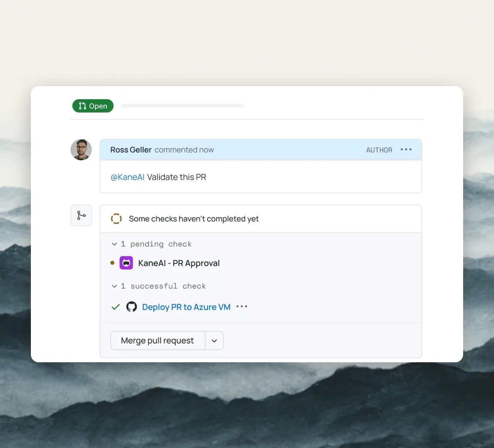
Task: Click the GitHub logo icon
Action: (x=132, y=307)
